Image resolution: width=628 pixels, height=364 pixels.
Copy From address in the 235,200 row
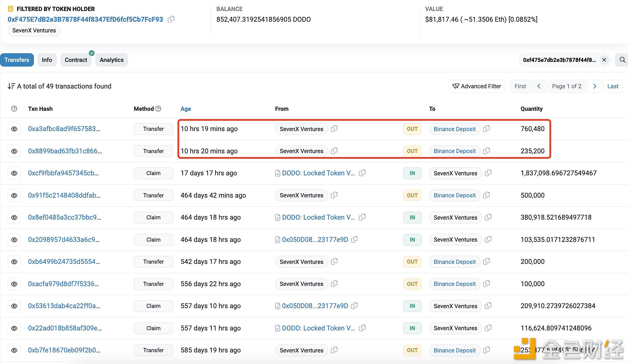pyautogui.click(x=334, y=151)
